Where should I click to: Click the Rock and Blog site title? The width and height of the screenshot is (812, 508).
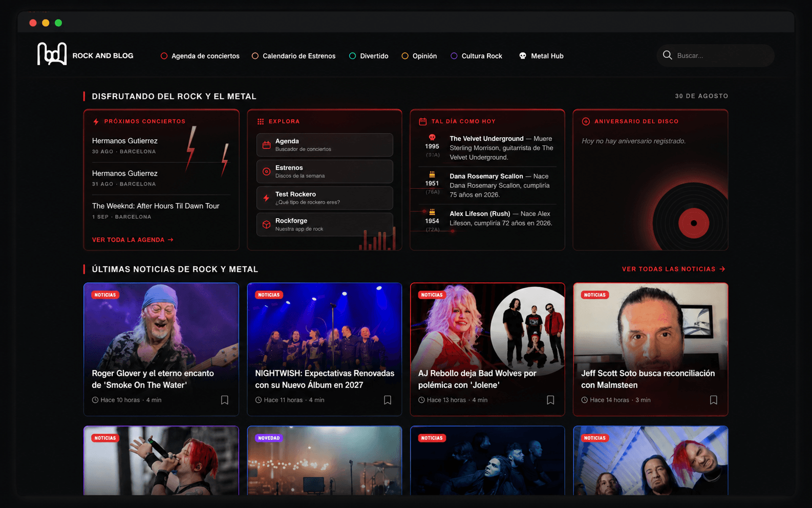tap(103, 55)
